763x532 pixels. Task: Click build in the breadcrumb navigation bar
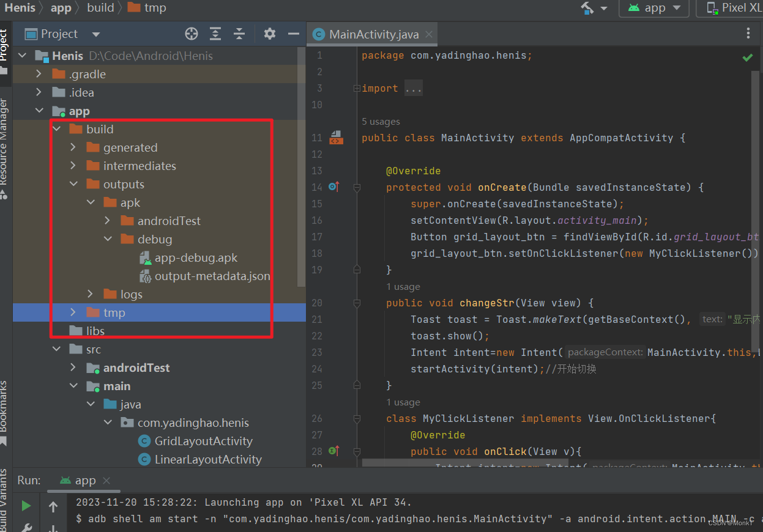(x=100, y=7)
